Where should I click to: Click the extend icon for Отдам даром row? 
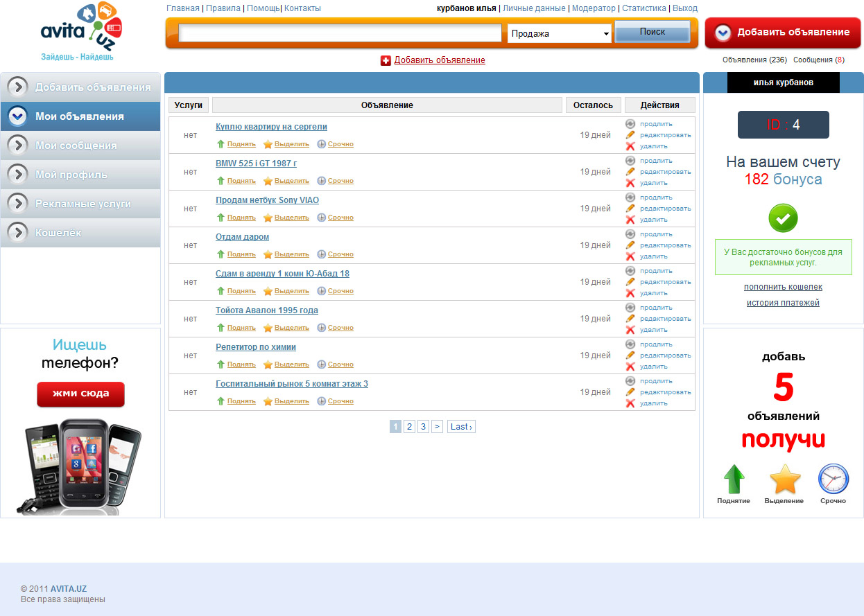coord(630,234)
